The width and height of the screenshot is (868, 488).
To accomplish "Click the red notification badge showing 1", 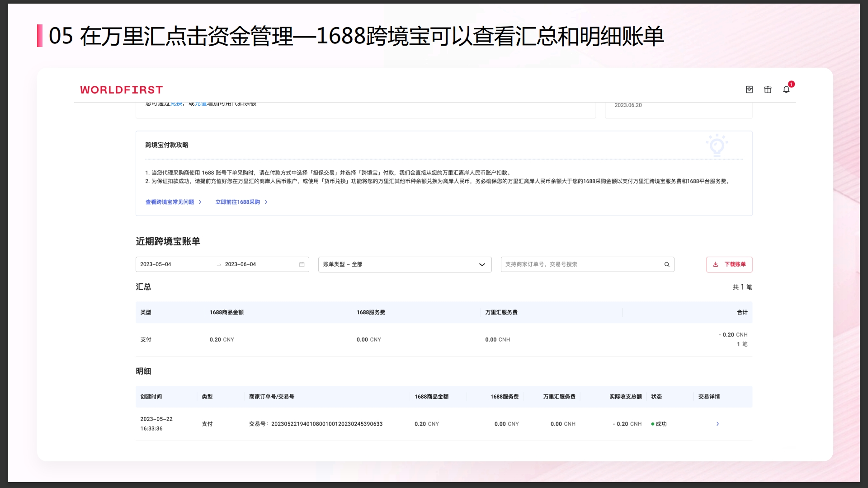I will (x=791, y=84).
